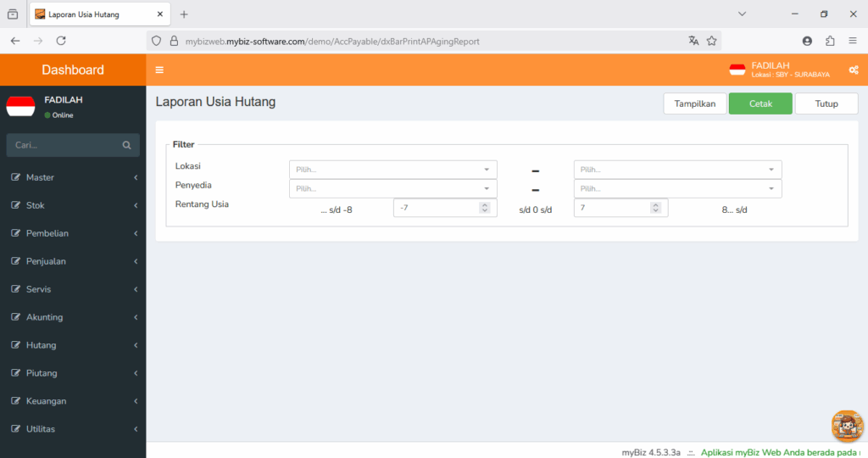Viewport: 868px width, 458px height.
Task: Click the browser translate page icon
Action: click(693, 41)
